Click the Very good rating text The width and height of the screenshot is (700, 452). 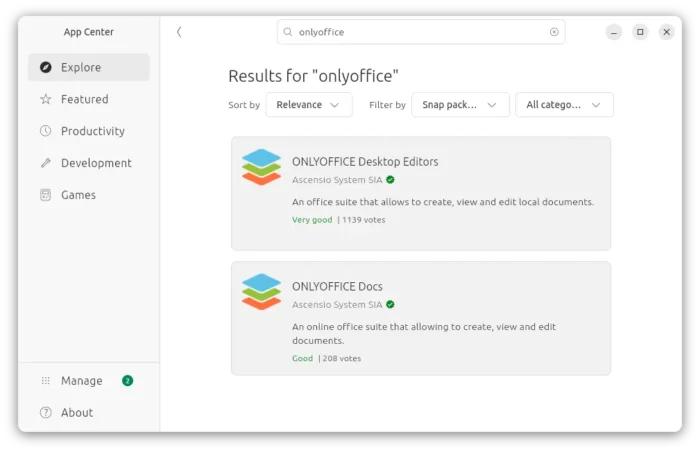point(312,219)
